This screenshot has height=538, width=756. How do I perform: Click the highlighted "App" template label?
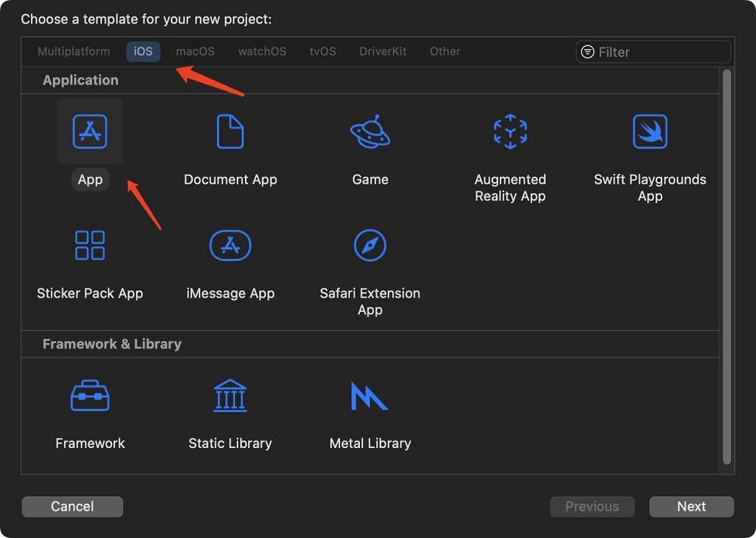tap(90, 179)
